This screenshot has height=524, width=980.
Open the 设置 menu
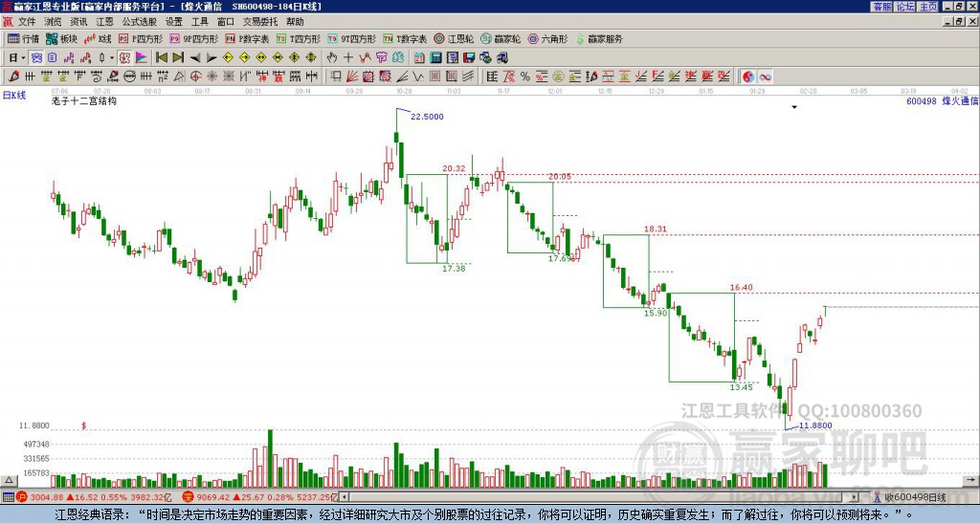coord(174,21)
